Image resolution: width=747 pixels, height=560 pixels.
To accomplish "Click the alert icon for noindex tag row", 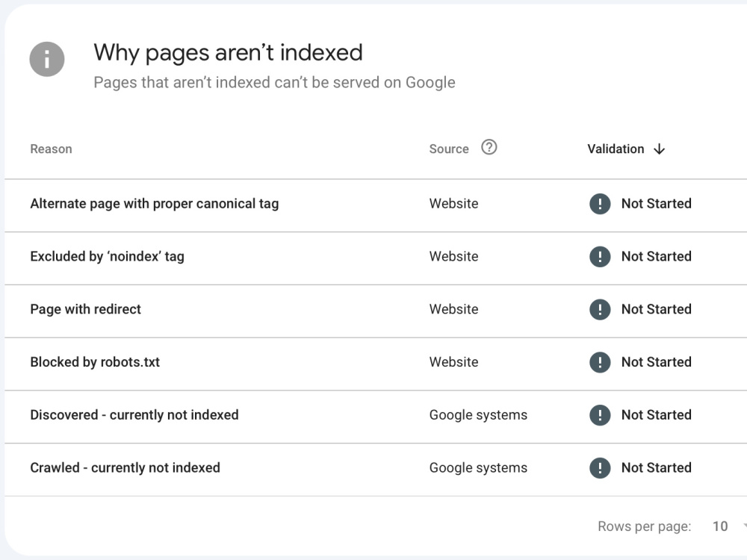I will pos(600,257).
